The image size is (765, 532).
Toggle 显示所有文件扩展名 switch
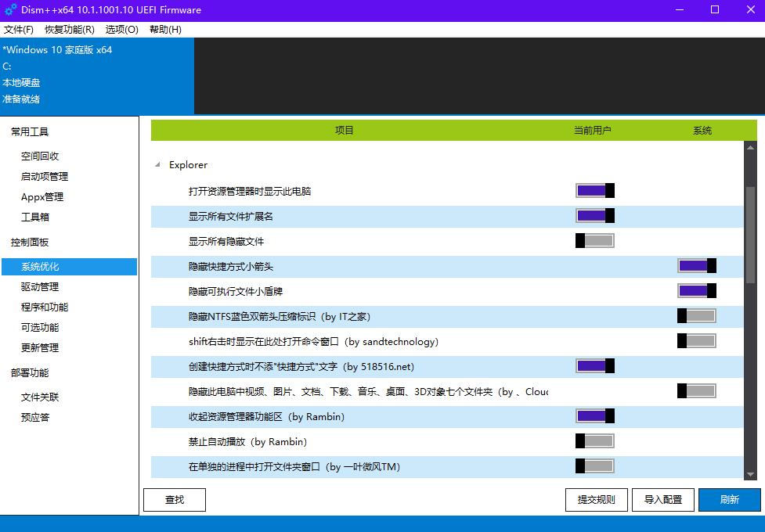[x=595, y=215]
